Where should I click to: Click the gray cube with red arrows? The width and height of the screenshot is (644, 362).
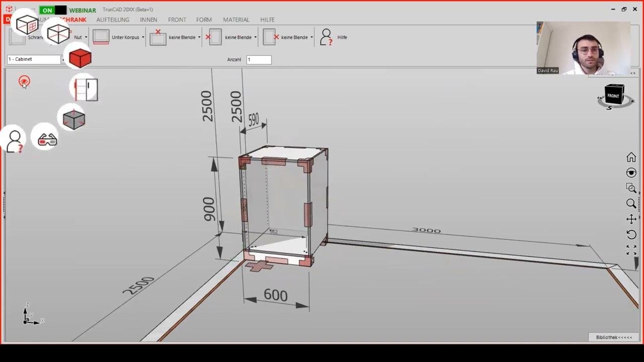pos(74,119)
